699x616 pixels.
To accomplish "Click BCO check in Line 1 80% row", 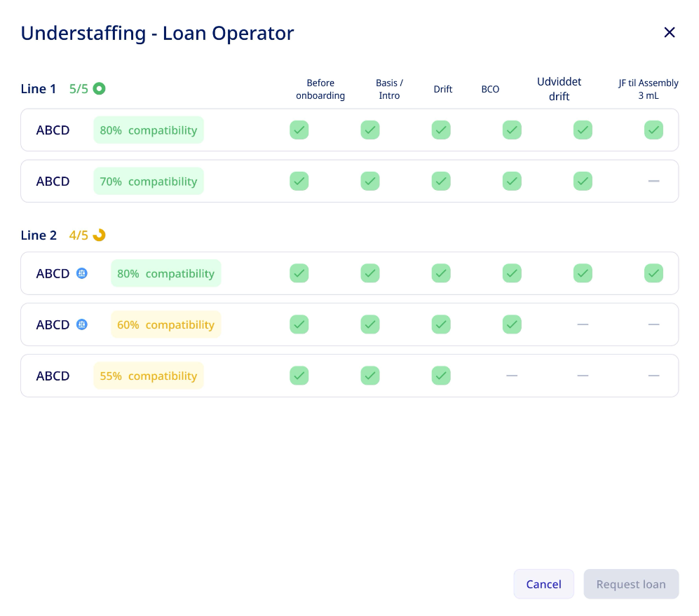I will coord(512,130).
